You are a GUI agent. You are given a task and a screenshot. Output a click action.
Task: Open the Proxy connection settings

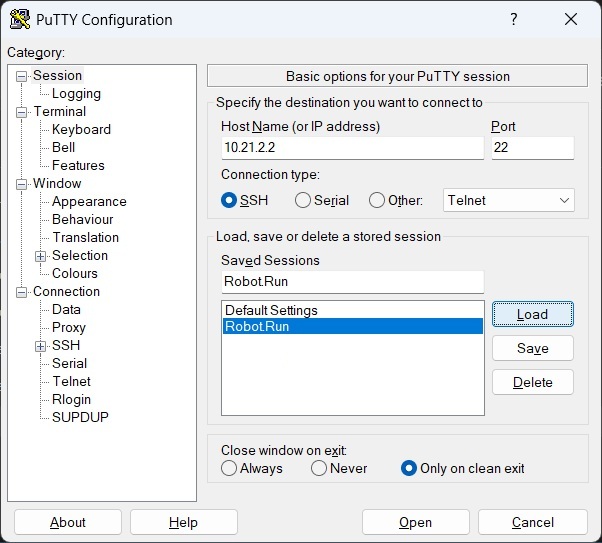(69, 328)
